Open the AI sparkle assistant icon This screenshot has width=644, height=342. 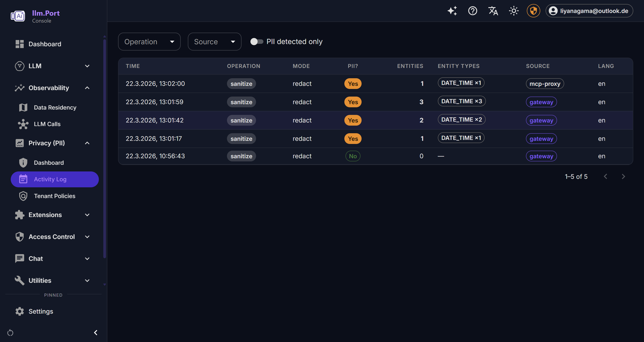pos(452,11)
